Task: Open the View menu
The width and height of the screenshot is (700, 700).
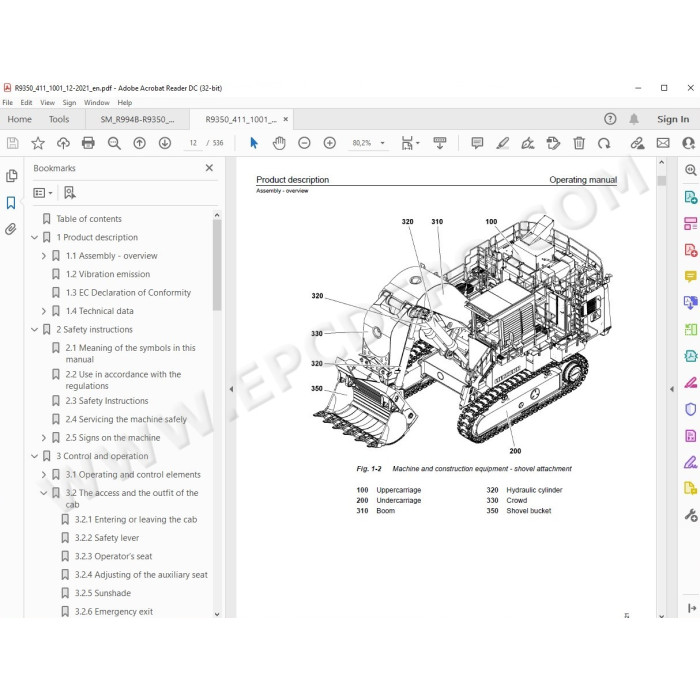Action: [47, 102]
